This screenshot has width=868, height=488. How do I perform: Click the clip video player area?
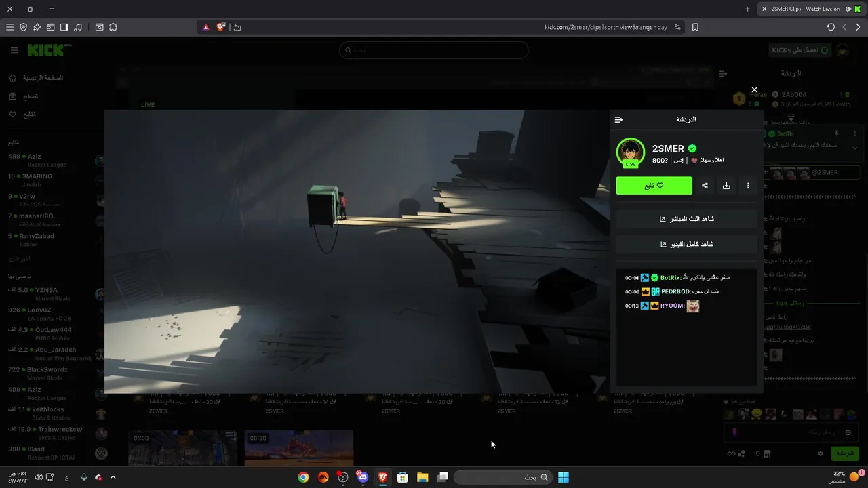[x=357, y=251]
